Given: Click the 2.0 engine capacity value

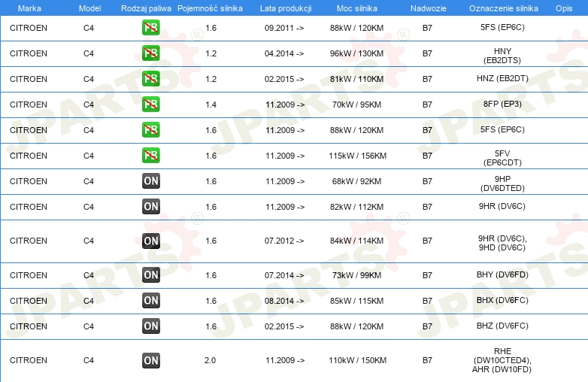Looking at the screenshot, I should [210, 360].
